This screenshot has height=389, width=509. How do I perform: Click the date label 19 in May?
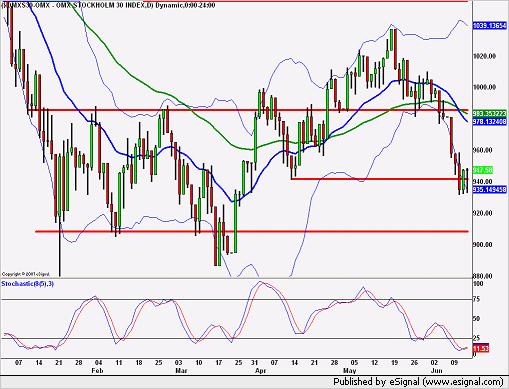coord(394,363)
